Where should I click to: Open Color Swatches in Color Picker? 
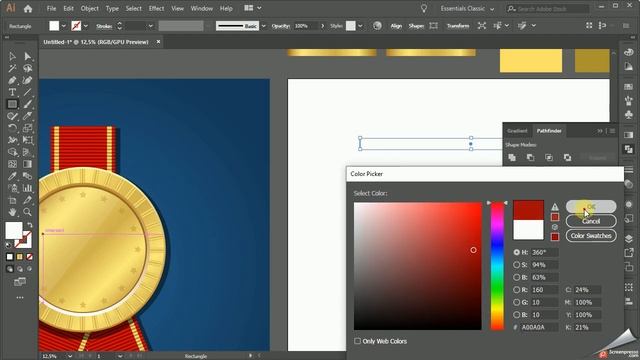[591, 236]
